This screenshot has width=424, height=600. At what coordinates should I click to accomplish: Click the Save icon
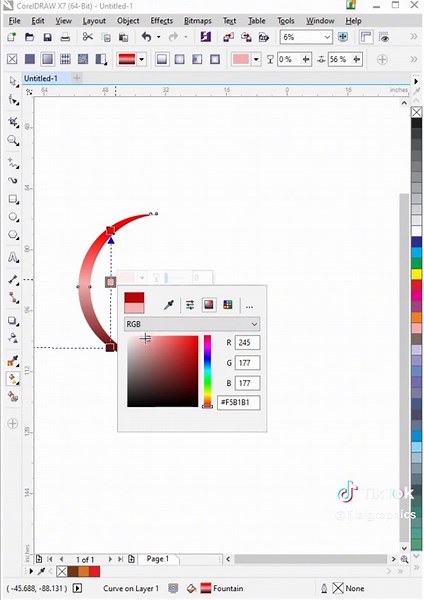pyautogui.click(x=47, y=37)
